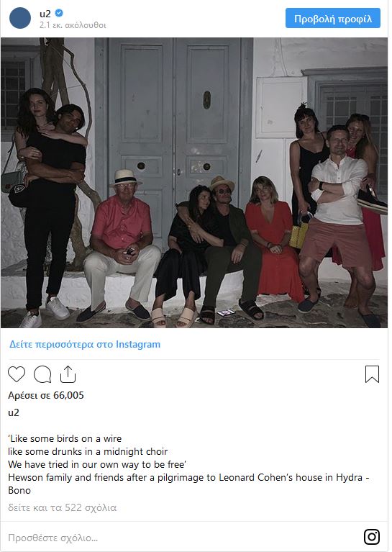Viewport: 392px width, 552px height.
Task: Click the Προβολή προφίλ button
Action: point(333,18)
